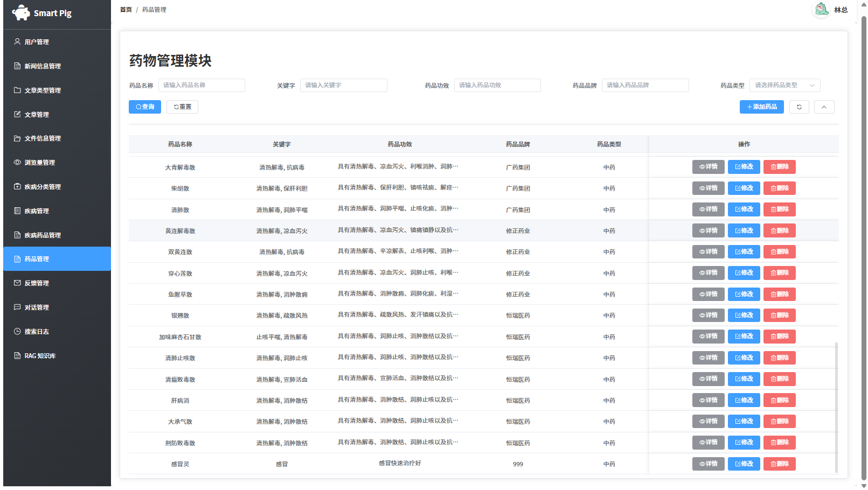Click 修改 for 肝病消 row
Viewport: 868px width, 490px height.
pos(744,400)
